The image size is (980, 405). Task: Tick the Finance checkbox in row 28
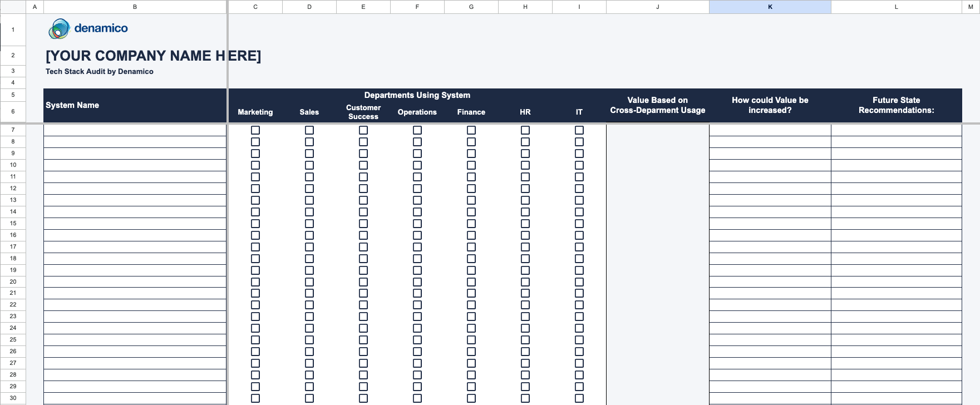click(x=471, y=375)
